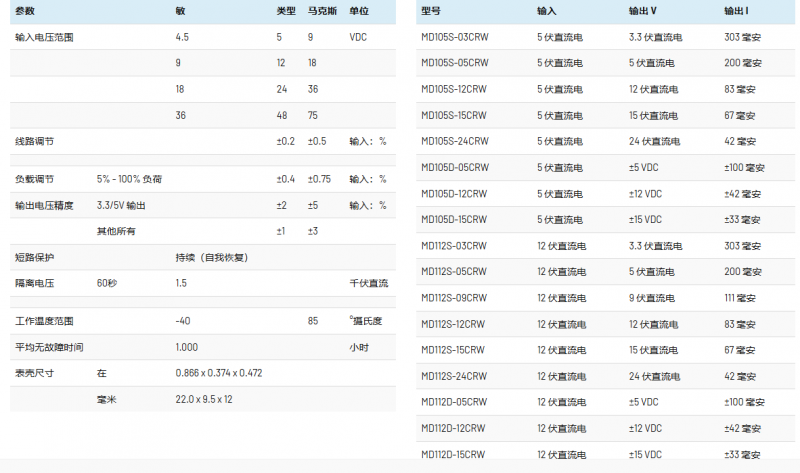This screenshot has width=800, height=473.
Task: Select model MD112D-12CRW
Action: tap(453, 429)
